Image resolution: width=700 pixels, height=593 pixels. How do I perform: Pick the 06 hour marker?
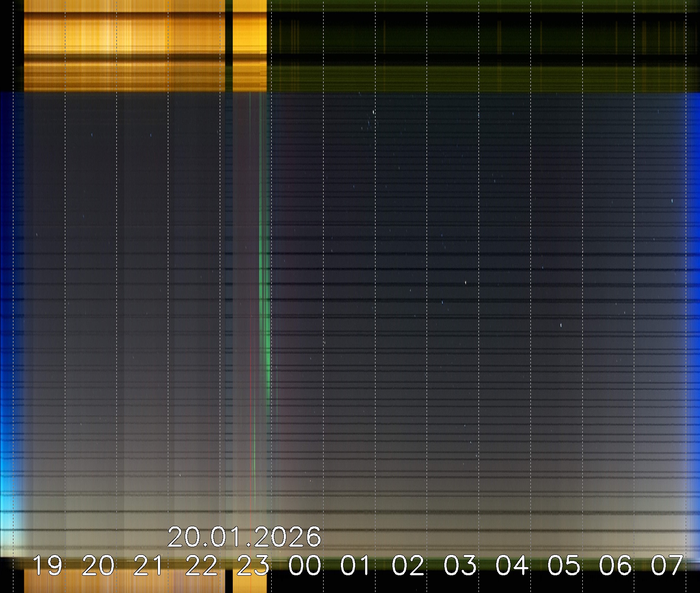tap(616, 566)
